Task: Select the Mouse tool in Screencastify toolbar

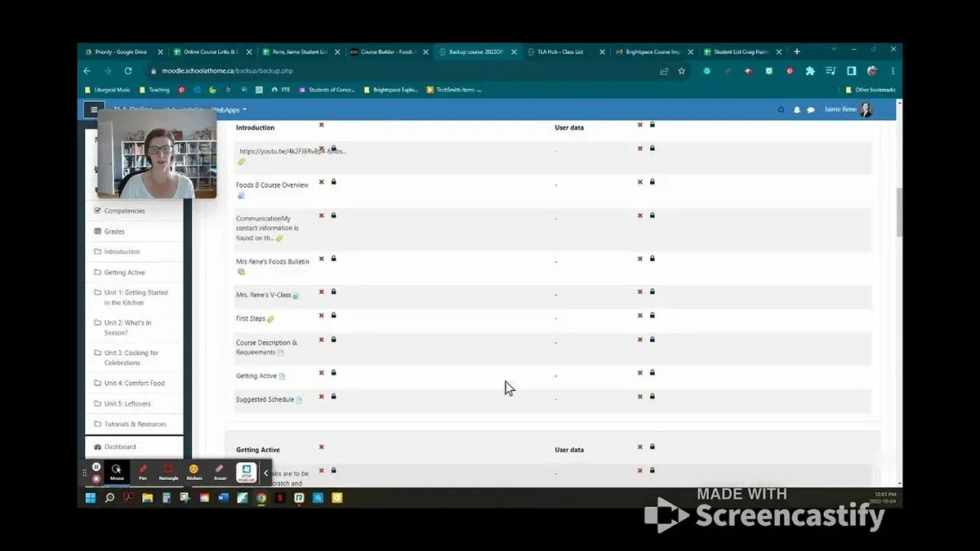Action: (x=117, y=472)
